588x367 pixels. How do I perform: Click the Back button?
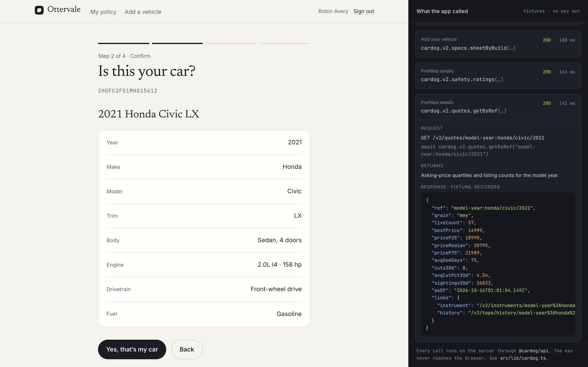pyautogui.click(x=187, y=349)
